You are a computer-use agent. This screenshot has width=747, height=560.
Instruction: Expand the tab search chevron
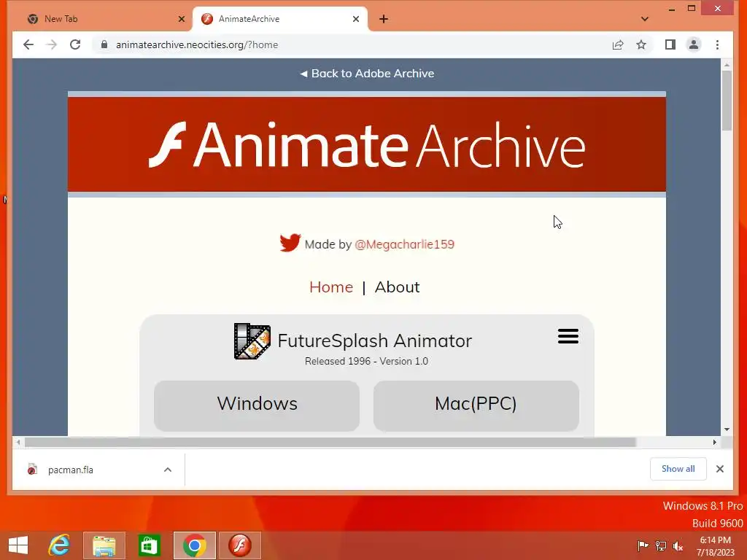coord(645,19)
